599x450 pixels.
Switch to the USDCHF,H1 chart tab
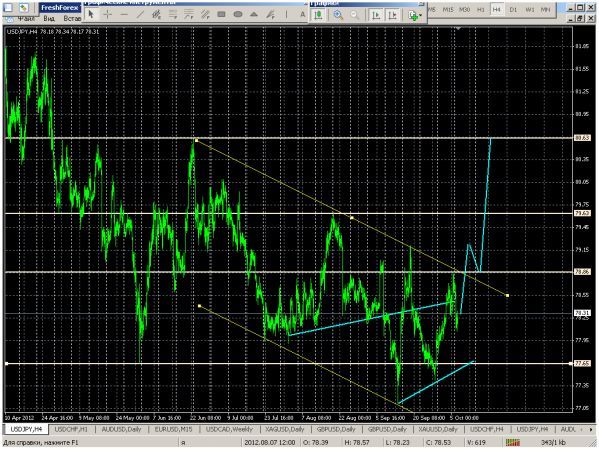pos(71,429)
